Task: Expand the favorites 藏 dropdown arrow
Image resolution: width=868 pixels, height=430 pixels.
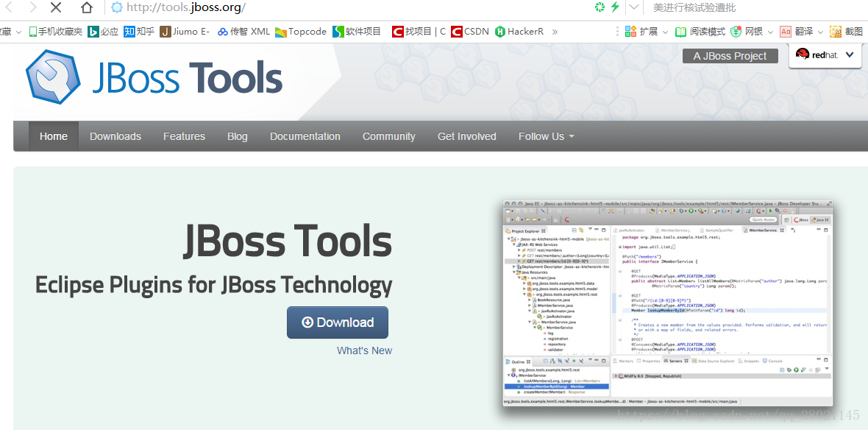Action: tap(18, 32)
